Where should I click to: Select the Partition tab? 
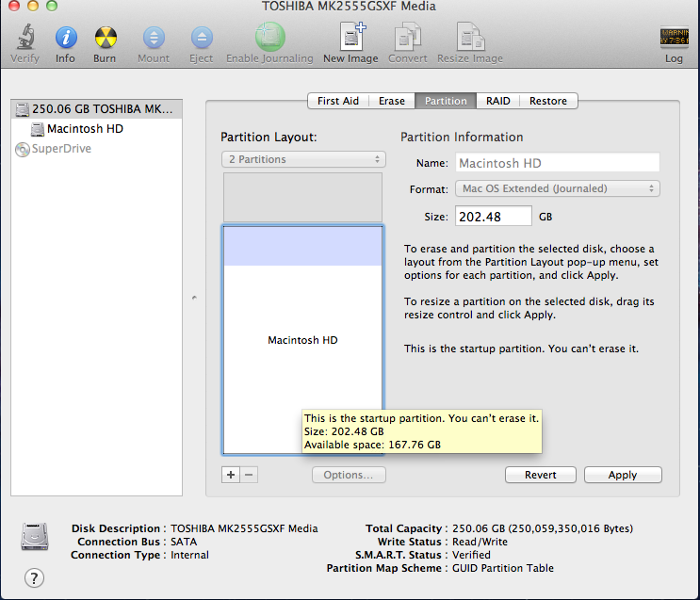(x=446, y=101)
